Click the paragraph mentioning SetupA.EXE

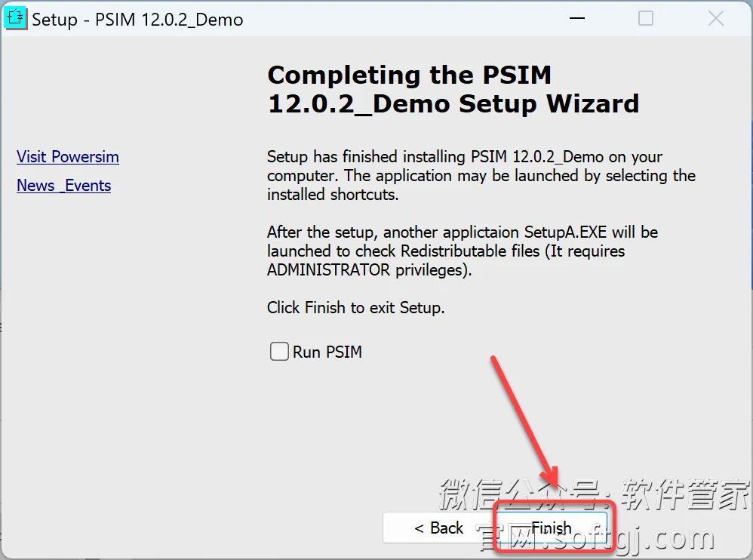[463, 251]
